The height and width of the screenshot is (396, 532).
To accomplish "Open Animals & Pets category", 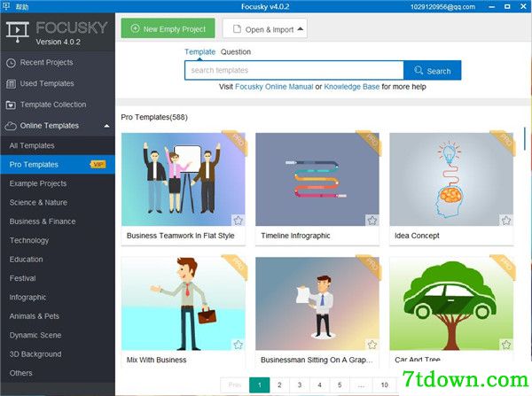I will coord(58,316).
